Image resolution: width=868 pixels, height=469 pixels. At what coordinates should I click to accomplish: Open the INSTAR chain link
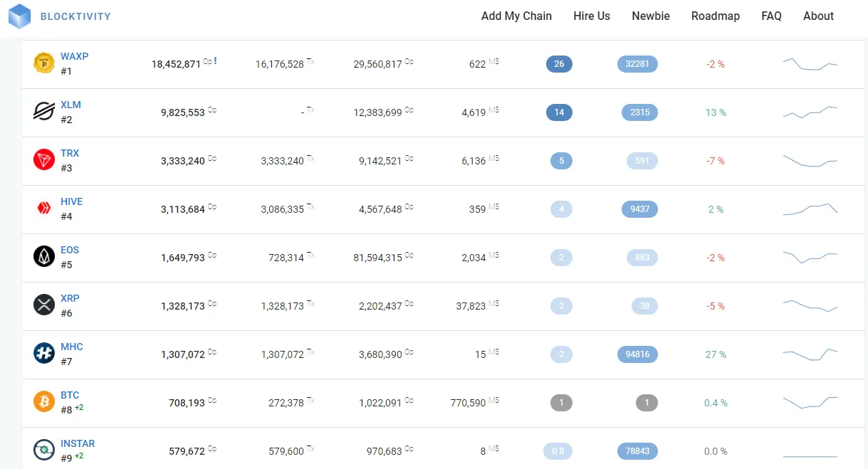(78, 443)
